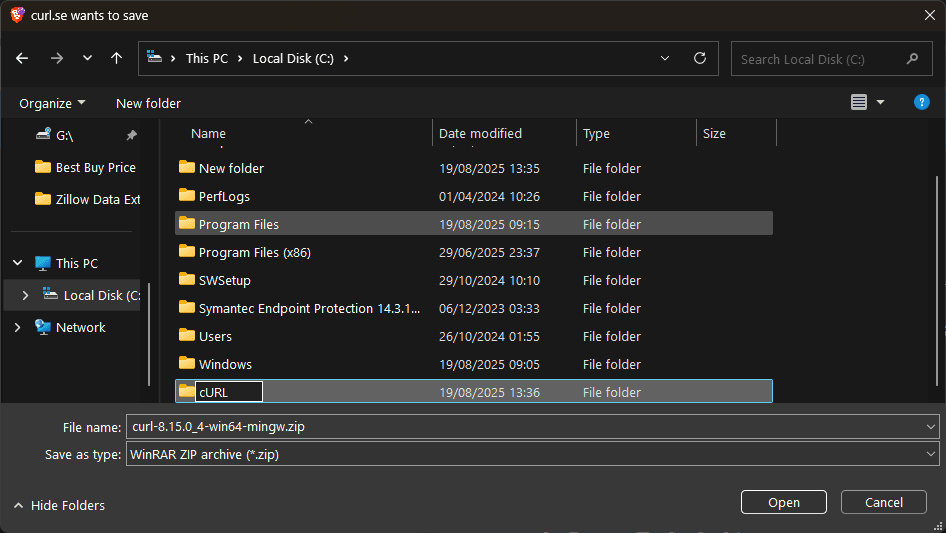The height and width of the screenshot is (533, 946).
Task: Click the Back navigation arrow
Action: 23,59
